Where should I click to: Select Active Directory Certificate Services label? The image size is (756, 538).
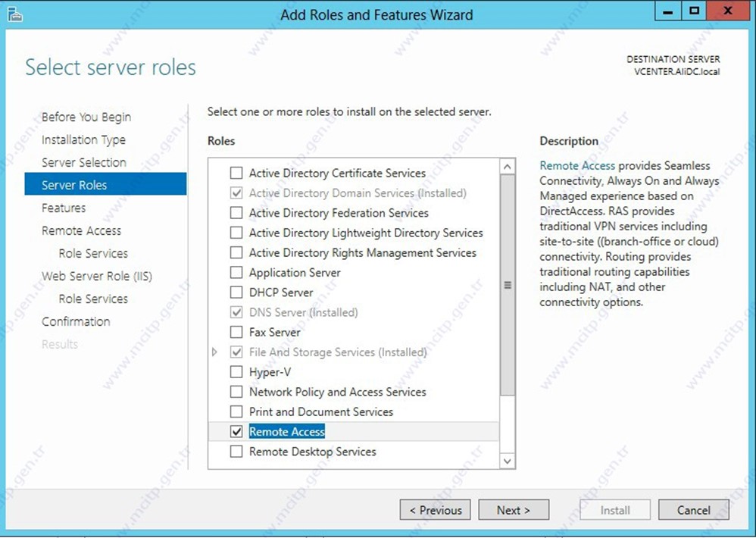[x=338, y=173]
